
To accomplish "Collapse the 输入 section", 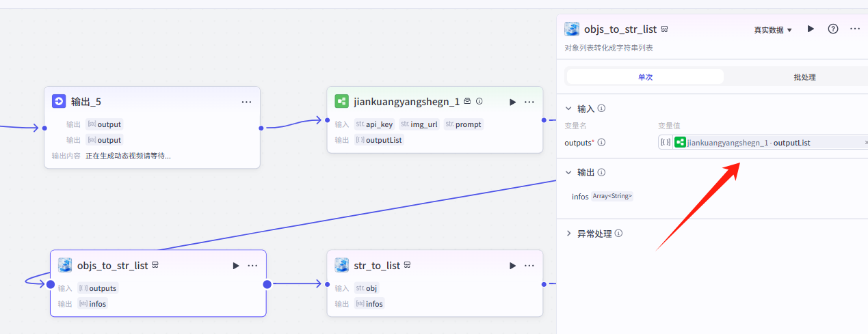I will tap(568, 109).
